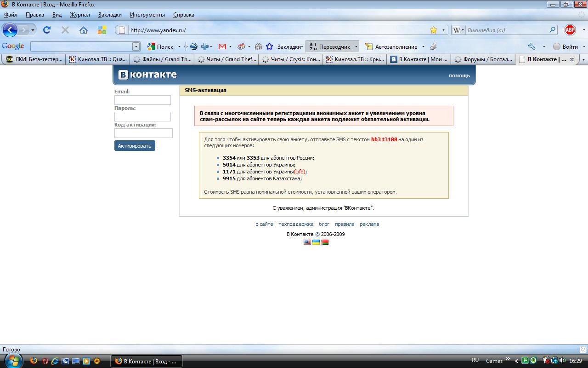Click the VKontakte logo in header
This screenshot has height=368, width=588.
[x=147, y=75]
